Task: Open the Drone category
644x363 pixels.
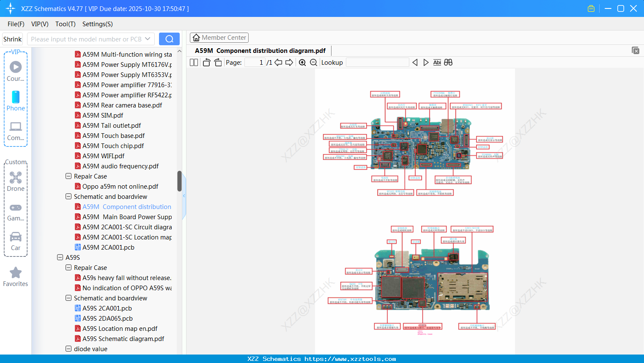Action: 16,181
